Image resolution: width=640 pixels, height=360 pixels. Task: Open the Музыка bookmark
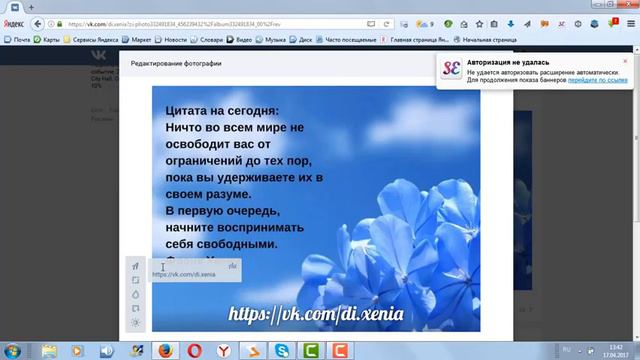tap(271, 40)
